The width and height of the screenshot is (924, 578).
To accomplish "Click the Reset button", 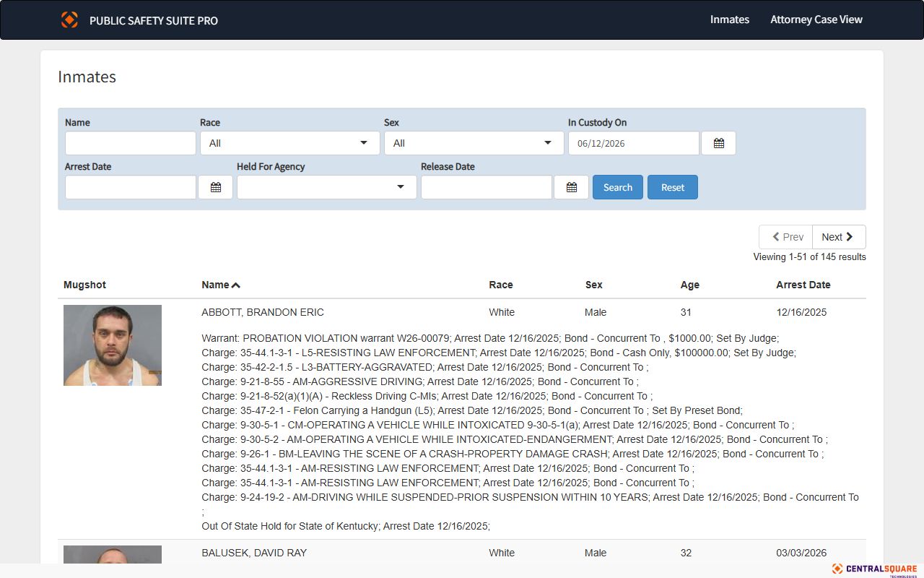I will tap(673, 187).
